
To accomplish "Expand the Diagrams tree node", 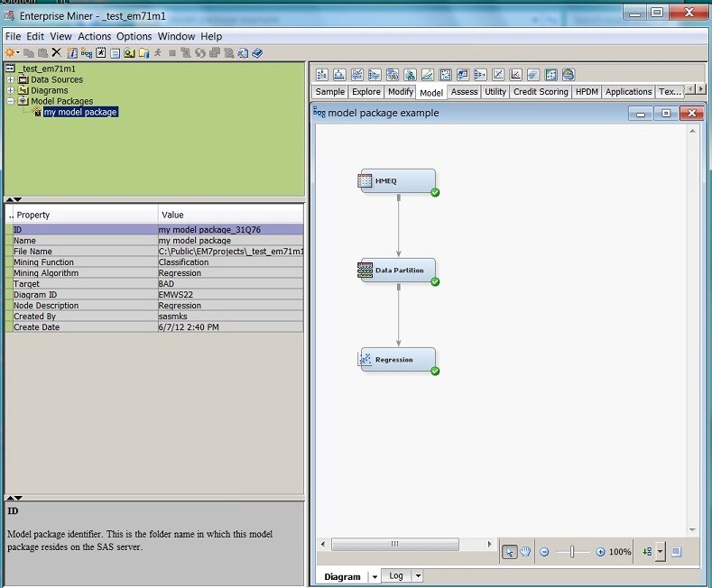I will [10, 90].
